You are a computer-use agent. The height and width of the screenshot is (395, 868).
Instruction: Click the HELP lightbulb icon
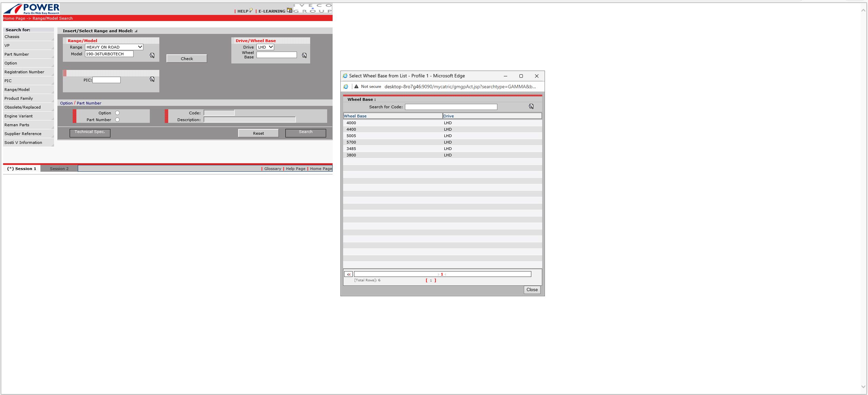click(x=251, y=11)
